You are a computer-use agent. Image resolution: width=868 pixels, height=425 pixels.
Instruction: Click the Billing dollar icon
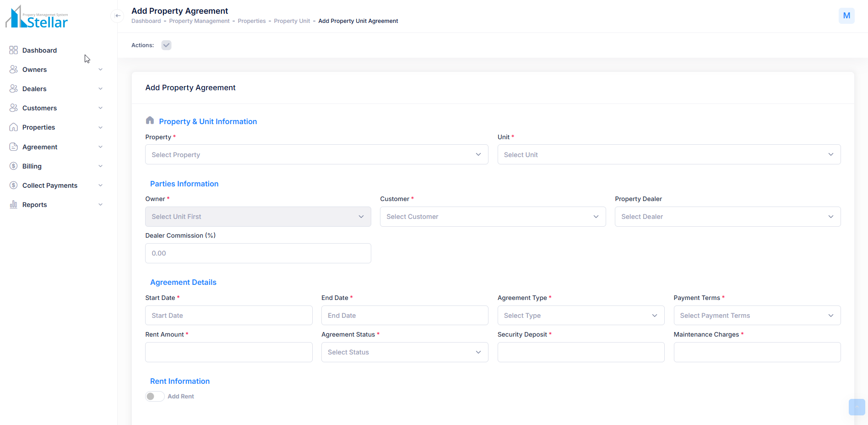pyautogui.click(x=14, y=166)
